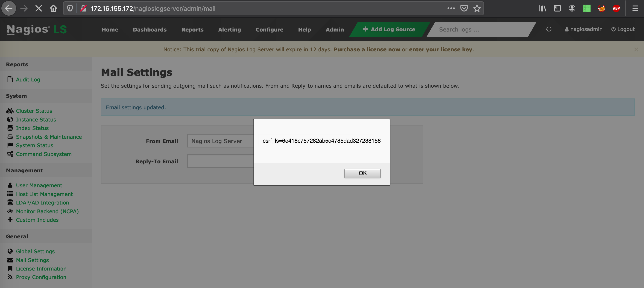
Task: Click tracking protection shield icon
Action: click(70, 9)
